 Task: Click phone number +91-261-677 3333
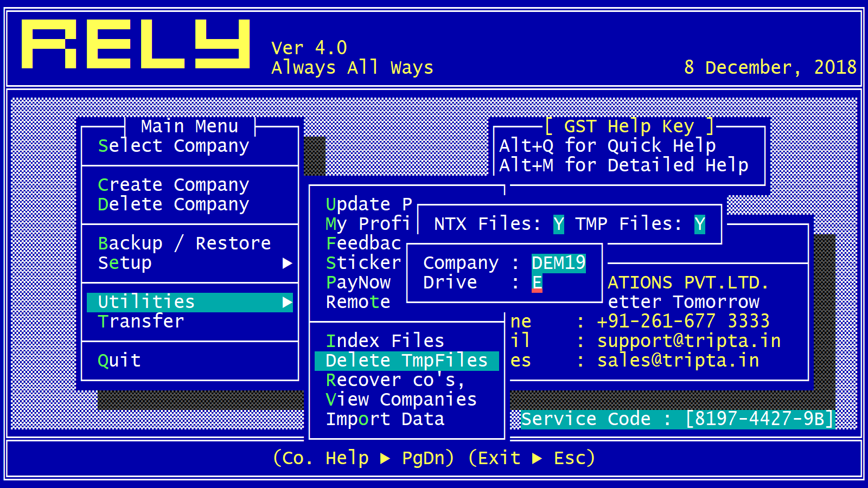(684, 322)
